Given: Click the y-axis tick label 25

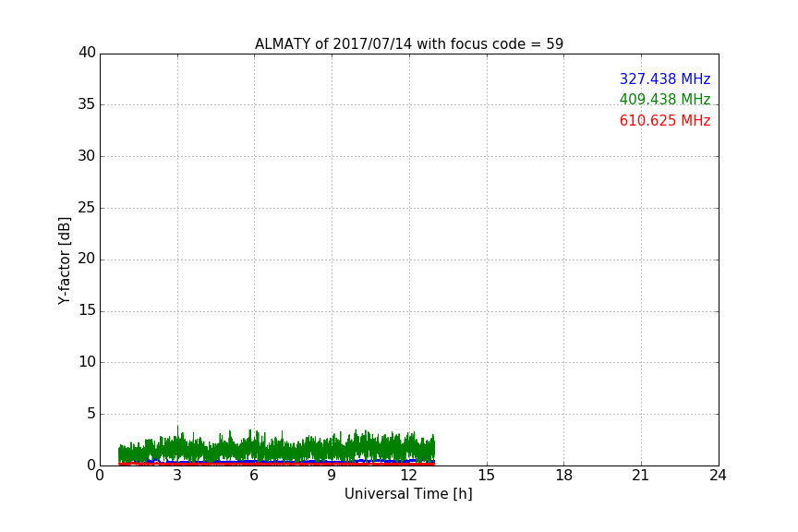Looking at the screenshot, I should (87, 208).
